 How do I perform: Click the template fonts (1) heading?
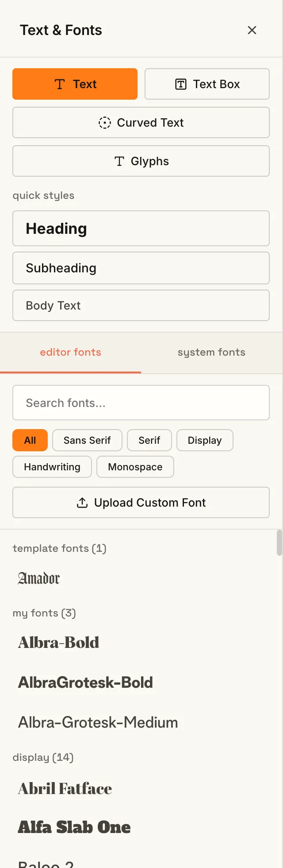click(x=59, y=548)
